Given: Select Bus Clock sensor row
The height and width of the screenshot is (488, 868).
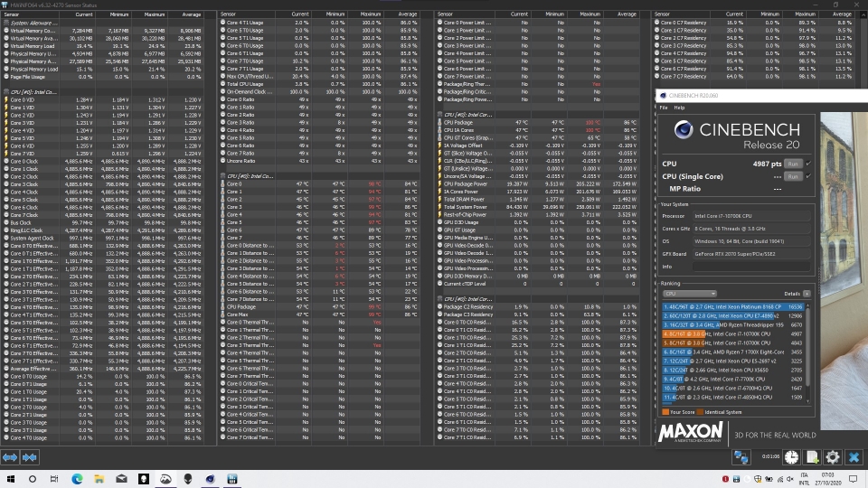Looking at the screenshot, I should pyautogui.click(x=103, y=223).
